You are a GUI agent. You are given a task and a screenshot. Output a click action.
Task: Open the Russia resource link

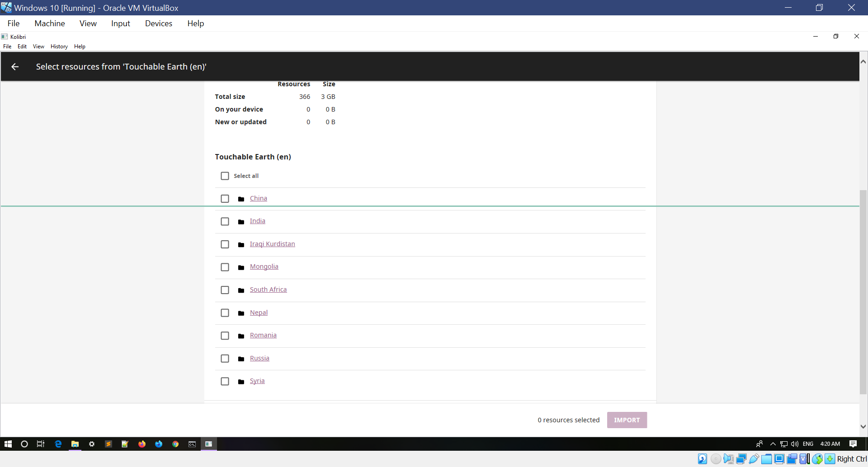[259, 358]
